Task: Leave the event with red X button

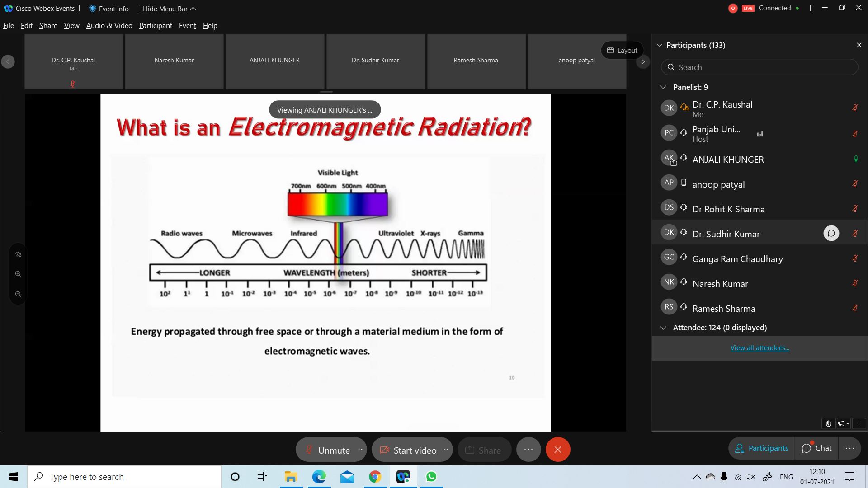Action: coord(558,450)
